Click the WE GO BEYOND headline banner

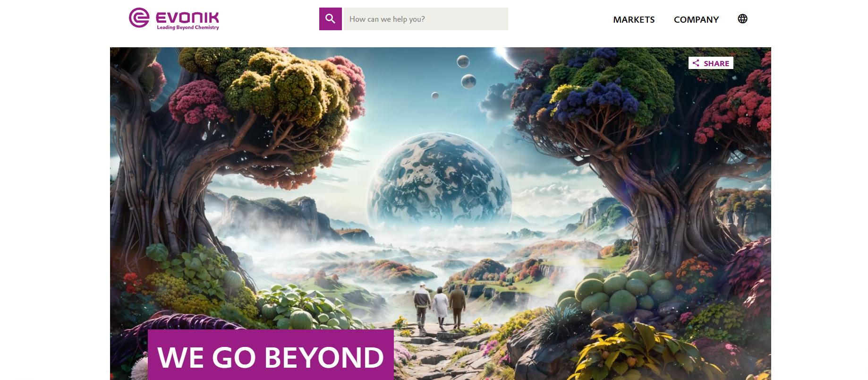click(271, 355)
